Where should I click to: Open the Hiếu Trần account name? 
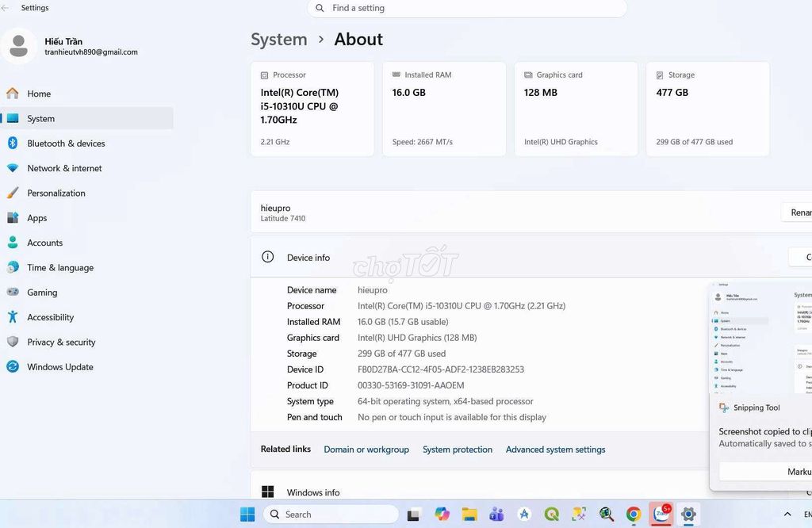tap(63, 41)
